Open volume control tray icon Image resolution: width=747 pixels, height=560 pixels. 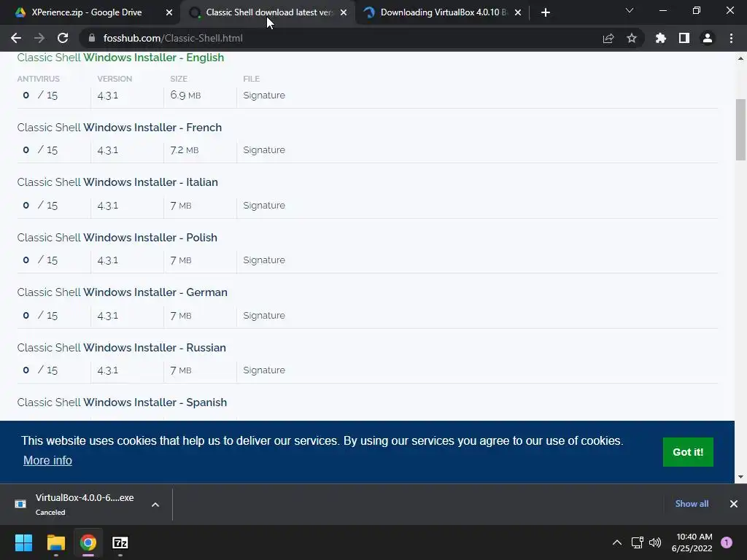point(655,542)
